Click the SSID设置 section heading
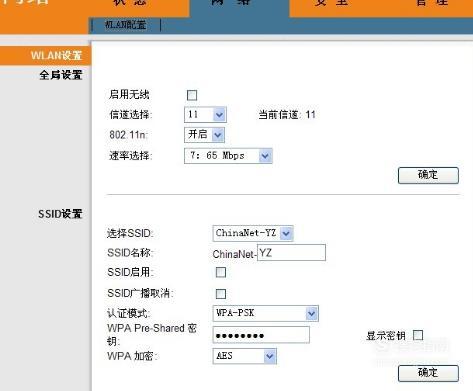Image resolution: width=473 pixels, height=391 pixels. click(x=60, y=214)
